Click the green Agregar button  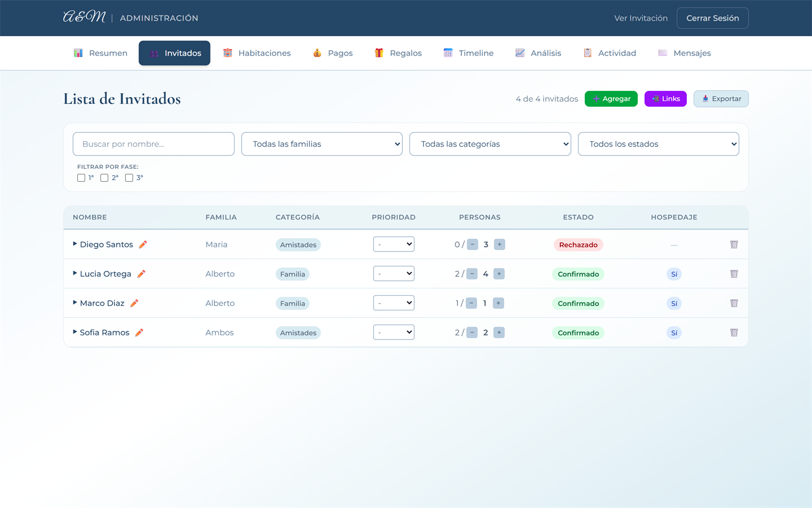pyautogui.click(x=611, y=99)
